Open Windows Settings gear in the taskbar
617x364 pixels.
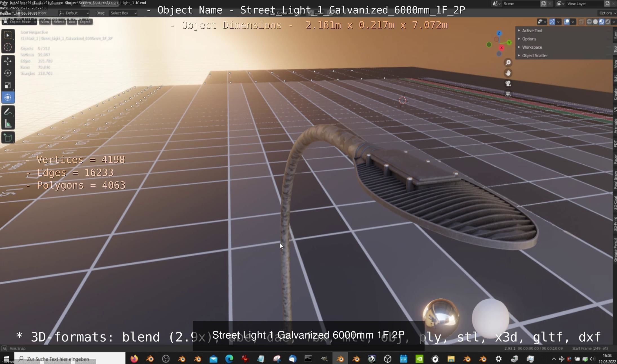(499, 359)
